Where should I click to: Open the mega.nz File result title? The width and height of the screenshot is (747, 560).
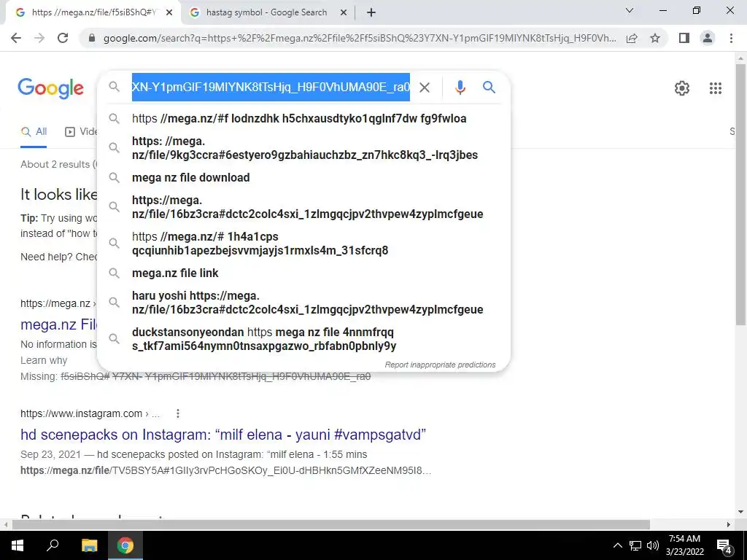pos(59,324)
